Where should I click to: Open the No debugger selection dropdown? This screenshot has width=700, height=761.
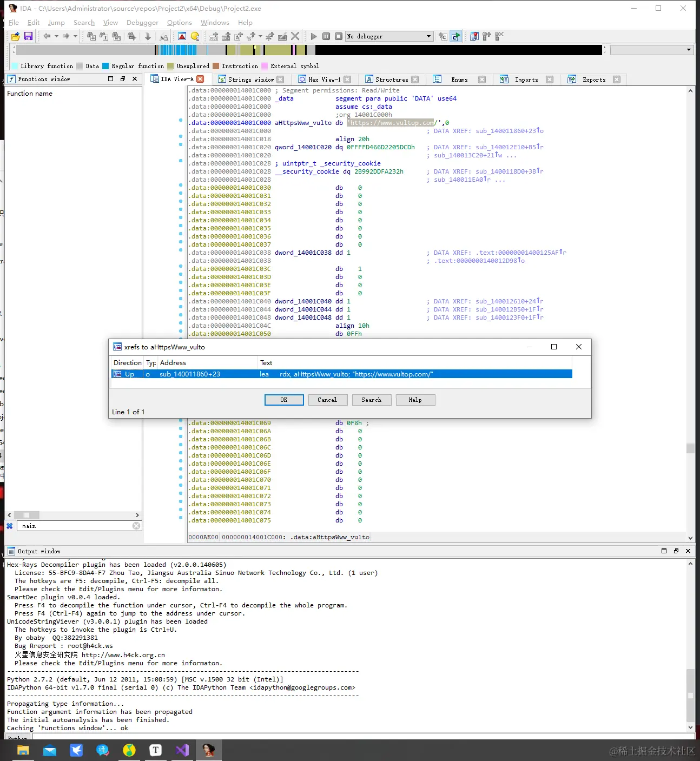point(389,36)
